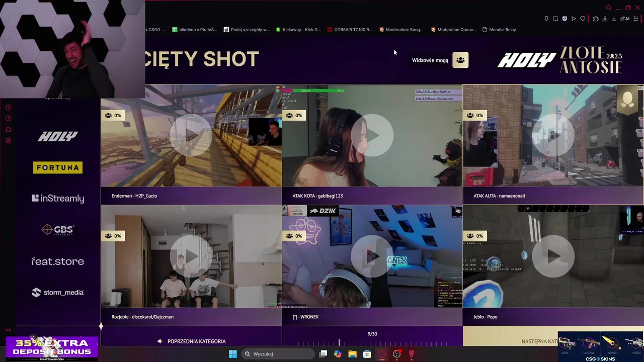The height and width of the screenshot is (362, 644).
Task: Click the 35% Extra Deposit Bonus banner
Action: pos(52,347)
